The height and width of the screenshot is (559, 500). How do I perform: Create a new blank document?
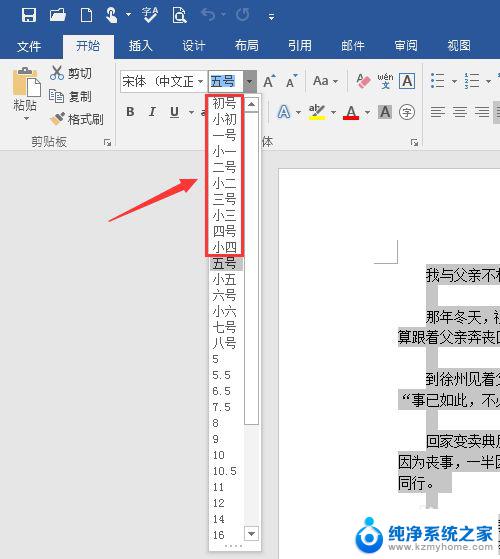pyautogui.click(x=86, y=15)
